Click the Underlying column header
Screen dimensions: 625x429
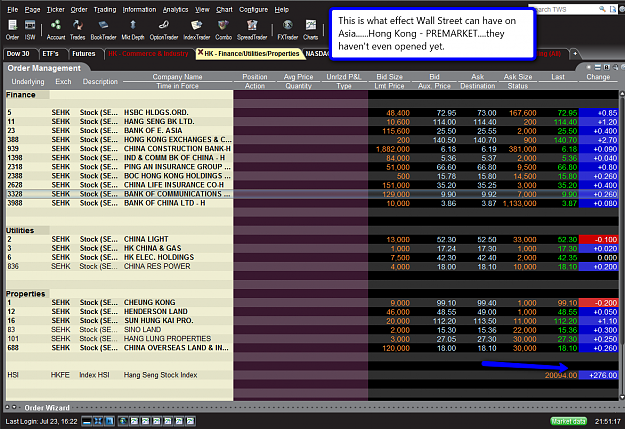coord(28,82)
